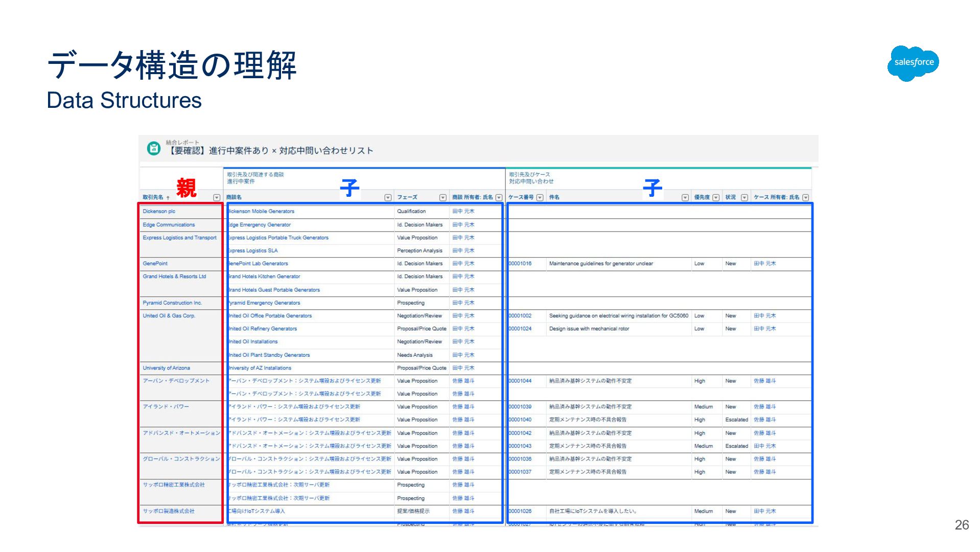
Task: Open the Express Logistics SLA opportunity
Action: (253, 251)
